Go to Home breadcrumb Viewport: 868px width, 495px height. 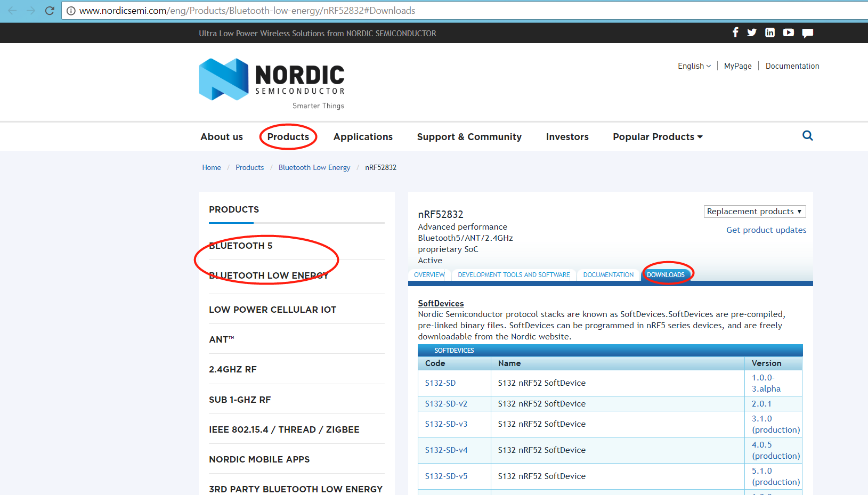(x=212, y=167)
